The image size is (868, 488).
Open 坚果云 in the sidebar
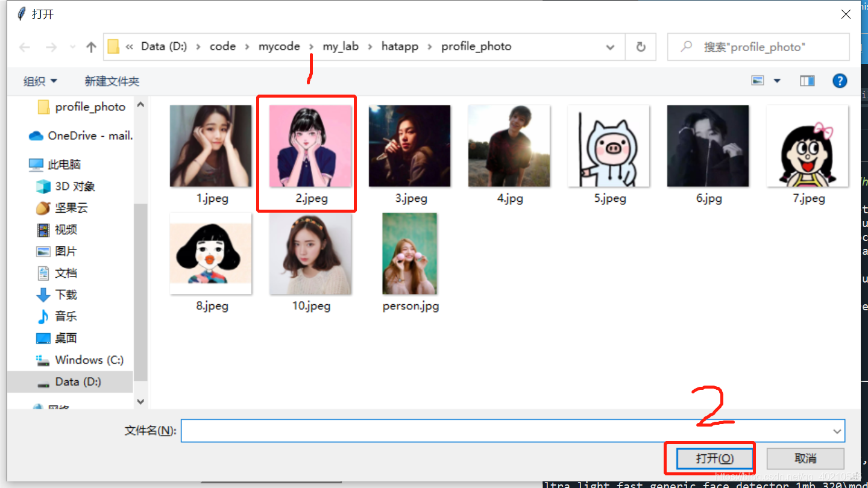pyautogui.click(x=62, y=208)
